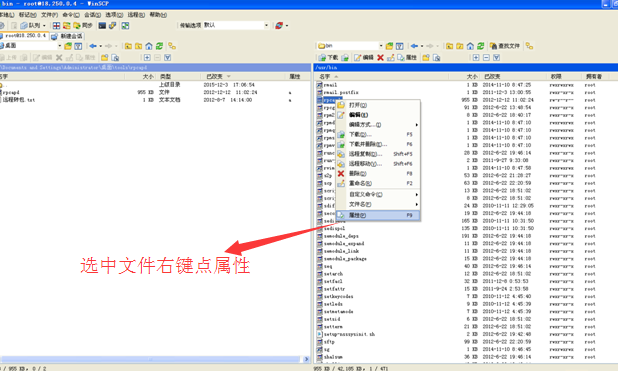Go back in local panel

pos(93,46)
